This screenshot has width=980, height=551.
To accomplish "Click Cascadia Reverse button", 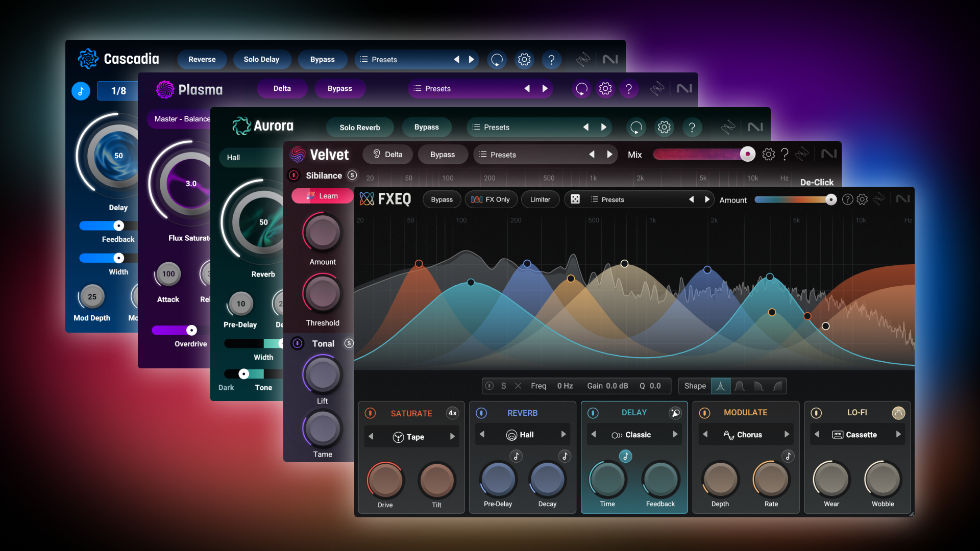I will coord(202,60).
